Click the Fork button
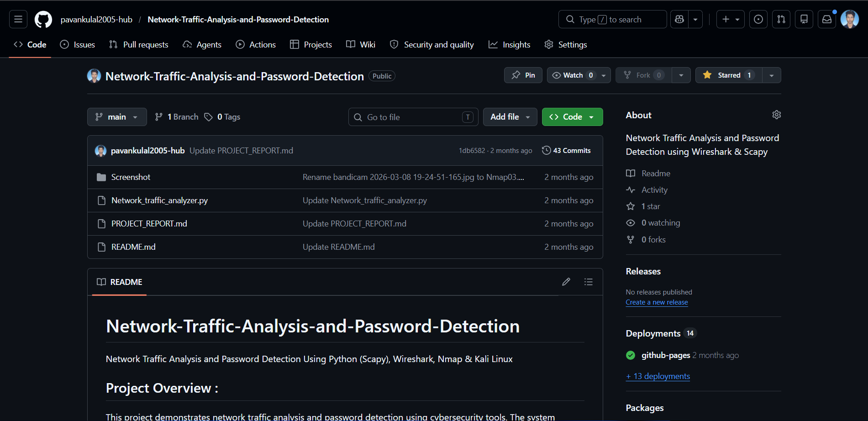The image size is (868, 421). (x=643, y=75)
